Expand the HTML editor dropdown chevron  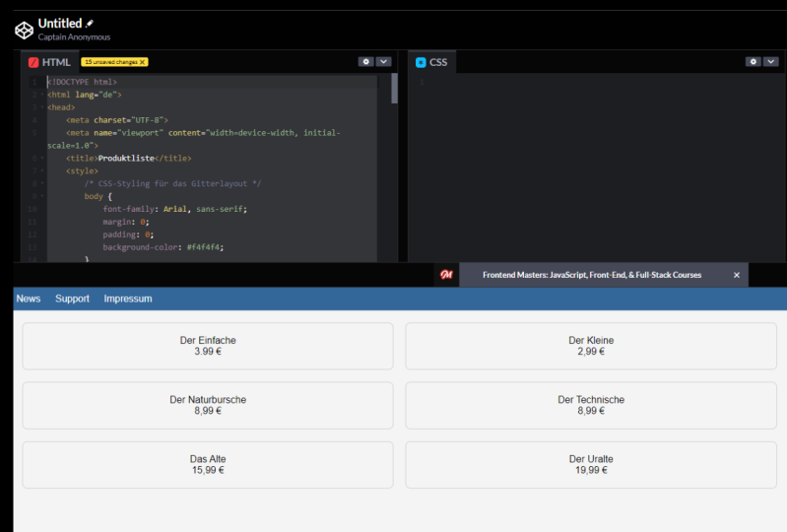click(x=383, y=62)
